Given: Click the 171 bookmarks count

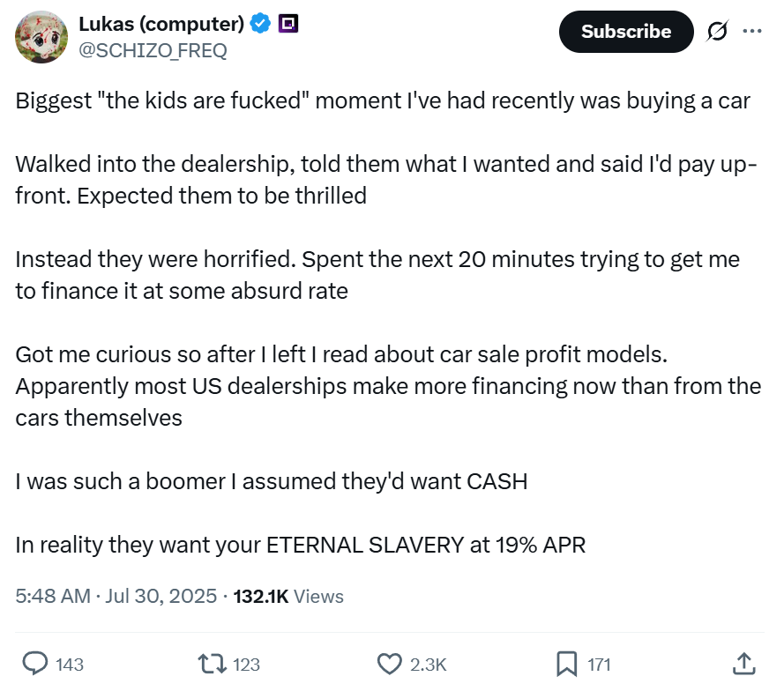Looking at the screenshot, I should [x=599, y=664].
